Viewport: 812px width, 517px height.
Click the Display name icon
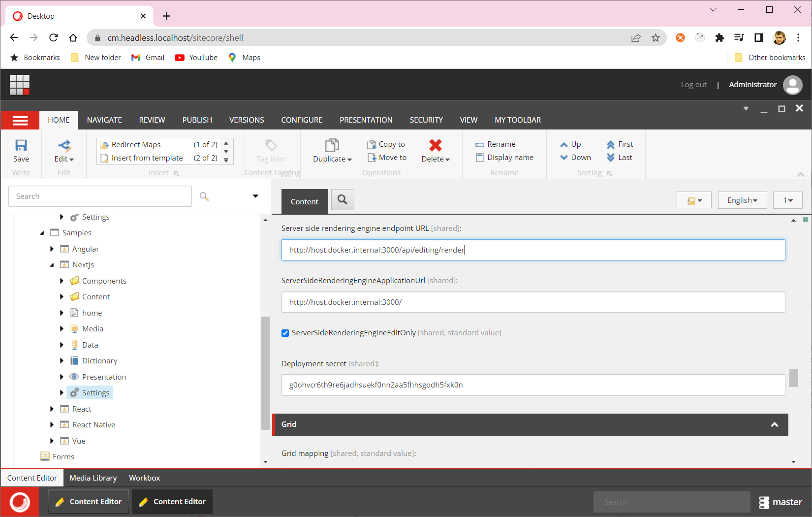coord(480,158)
